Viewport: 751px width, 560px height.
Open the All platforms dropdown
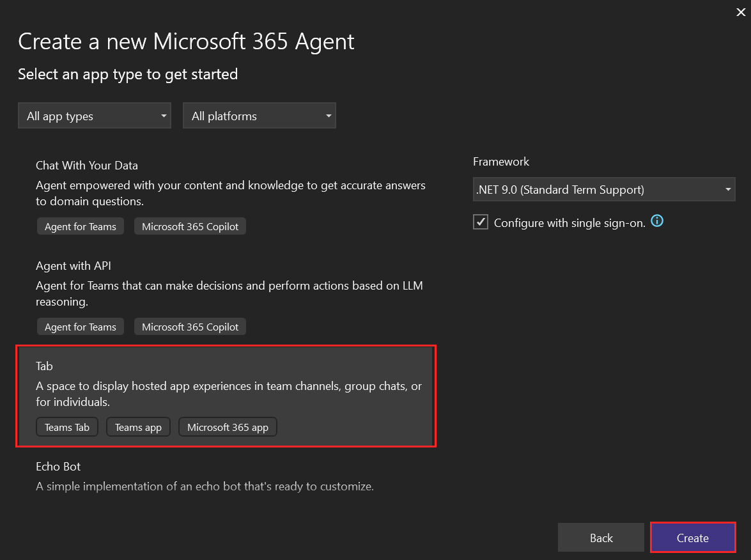pos(259,116)
